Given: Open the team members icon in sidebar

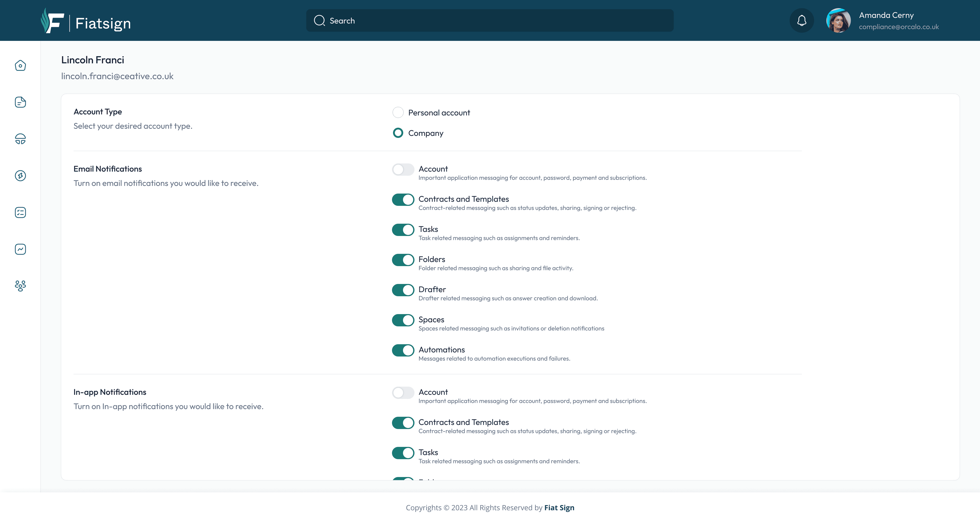Looking at the screenshot, I should click(x=20, y=286).
